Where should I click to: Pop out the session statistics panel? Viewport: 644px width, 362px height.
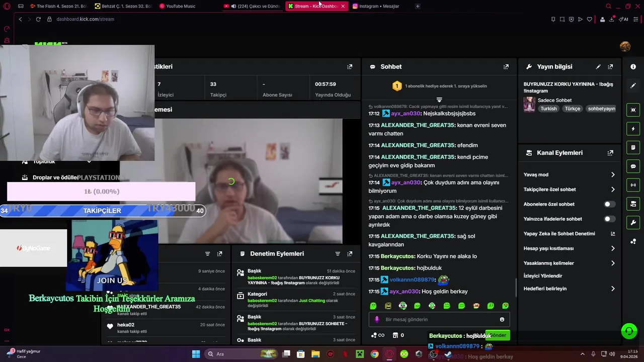click(x=350, y=66)
